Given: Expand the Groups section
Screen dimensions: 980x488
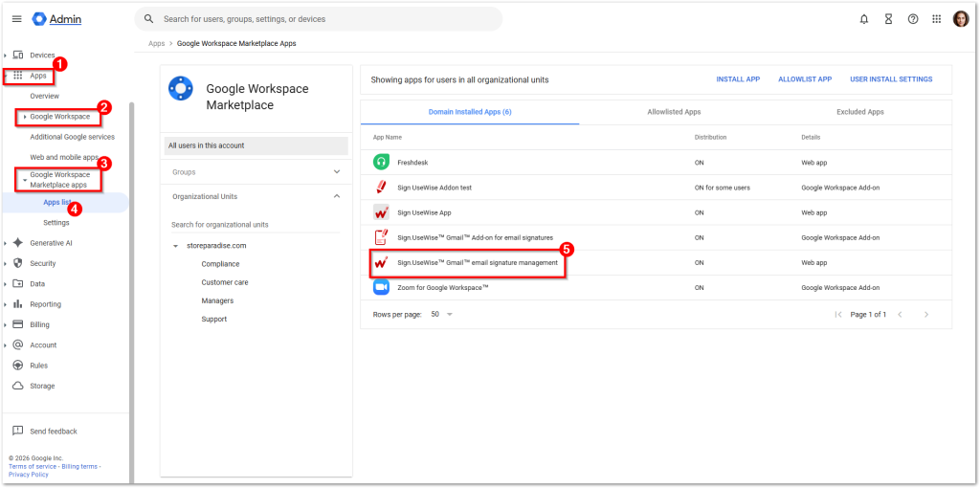Looking at the screenshot, I should click(336, 172).
